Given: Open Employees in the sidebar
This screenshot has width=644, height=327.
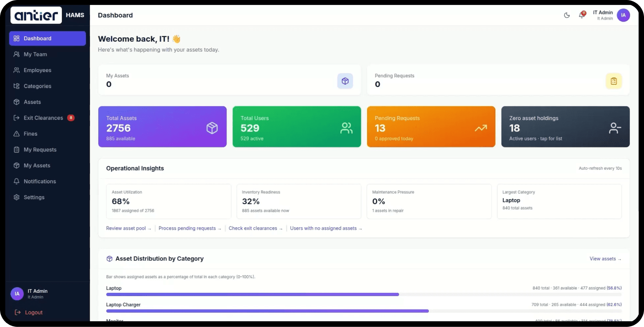Looking at the screenshot, I should tap(48, 70).
